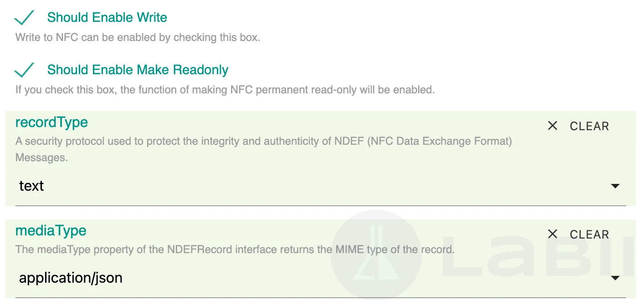
Task: Click the Should Enable Make Readonly label
Action: [x=138, y=70]
